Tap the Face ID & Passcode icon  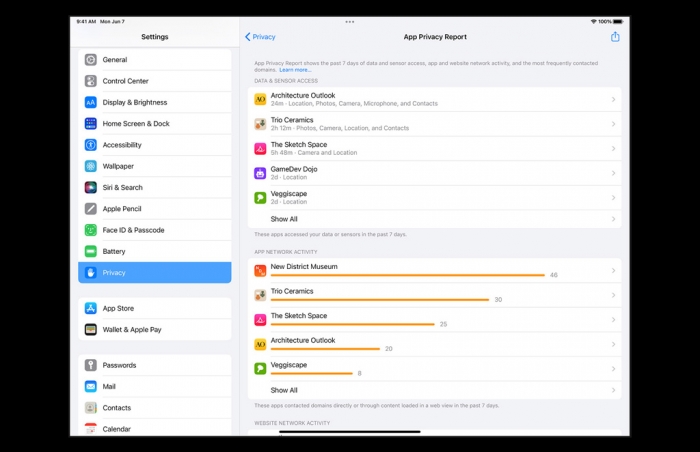pos(91,230)
